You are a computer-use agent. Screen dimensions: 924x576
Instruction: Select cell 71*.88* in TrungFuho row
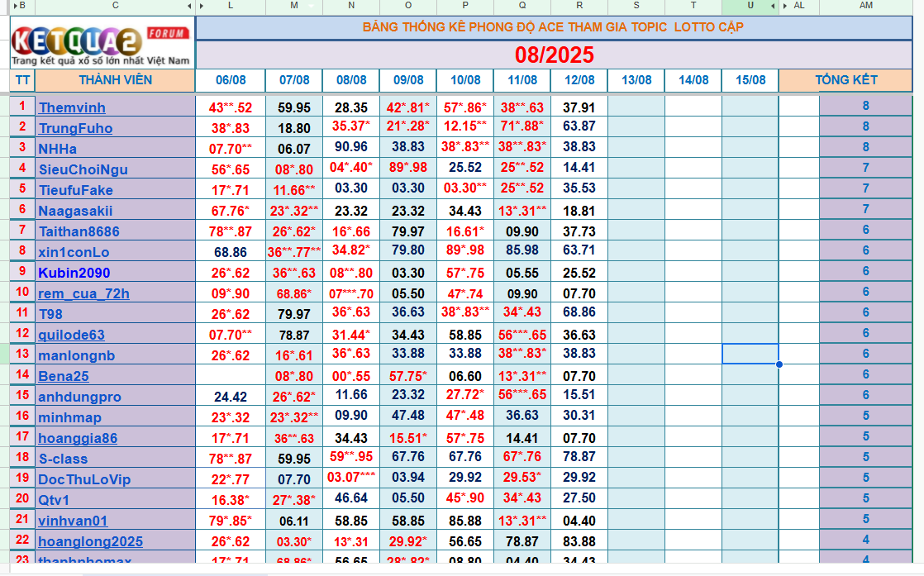click(522, 127)
